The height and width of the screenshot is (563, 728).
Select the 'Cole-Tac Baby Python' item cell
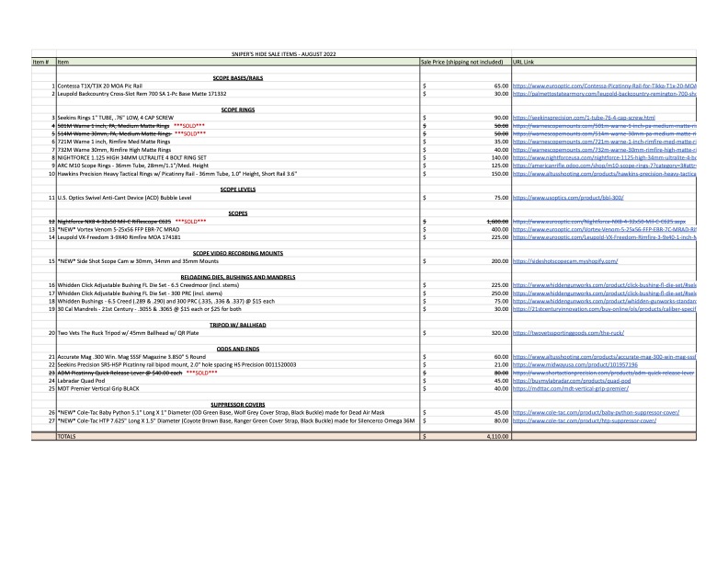pyautogui.click(x=238, y=412)
